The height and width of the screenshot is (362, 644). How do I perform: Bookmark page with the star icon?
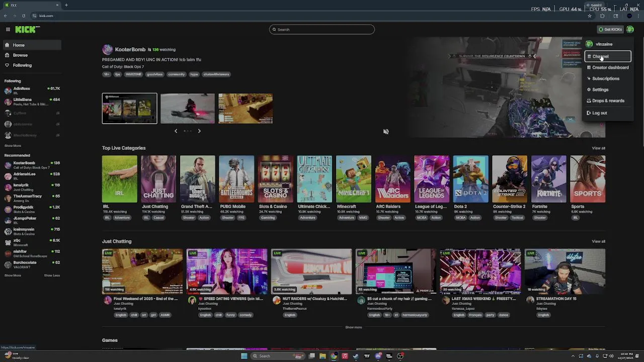click(590, 16)
